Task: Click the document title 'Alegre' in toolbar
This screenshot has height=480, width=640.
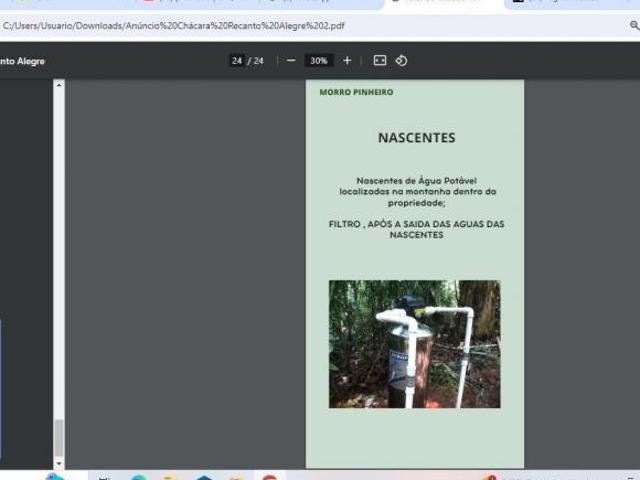Action: point(24,61)
